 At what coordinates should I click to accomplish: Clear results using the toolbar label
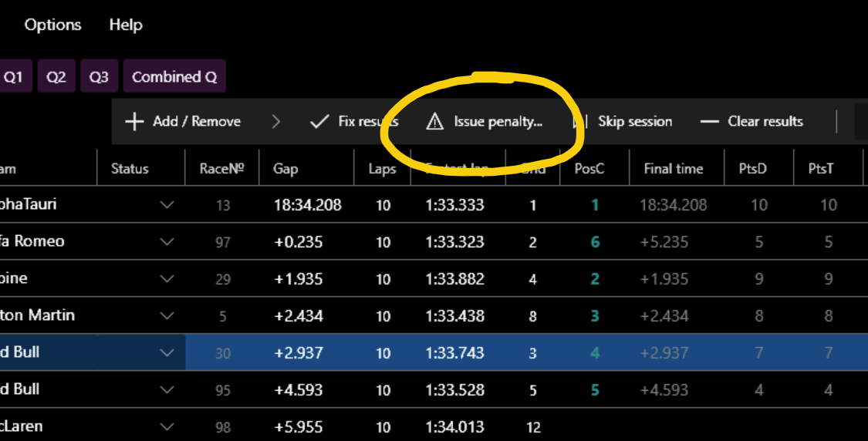pos(765,122)
